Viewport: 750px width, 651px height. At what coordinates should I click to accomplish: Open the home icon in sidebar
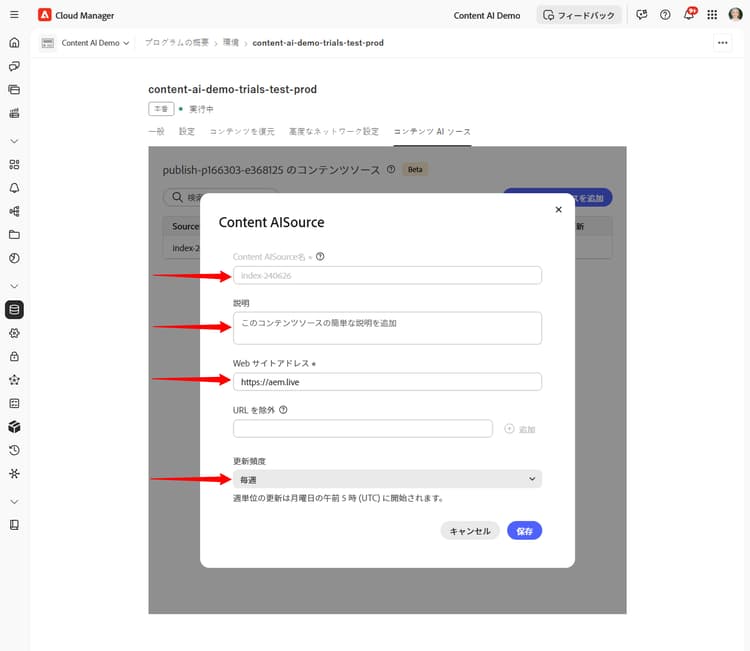point(14,43)
